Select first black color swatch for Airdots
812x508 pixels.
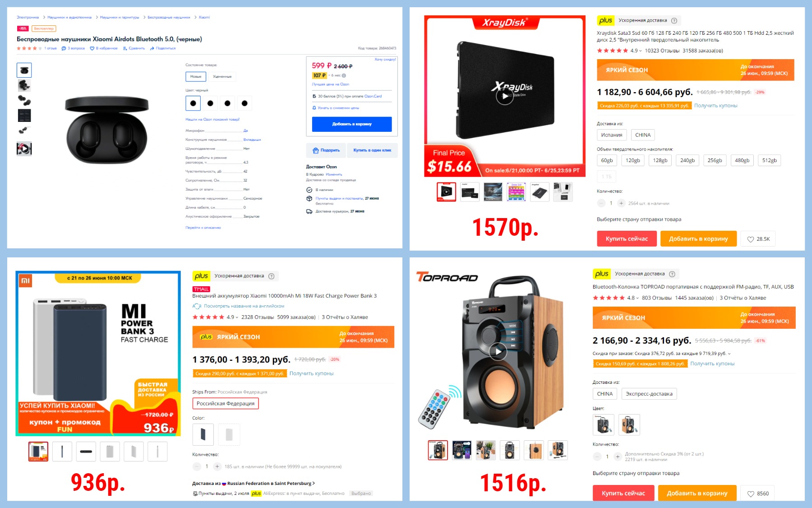pyautogui.click(x=193, y=103)
